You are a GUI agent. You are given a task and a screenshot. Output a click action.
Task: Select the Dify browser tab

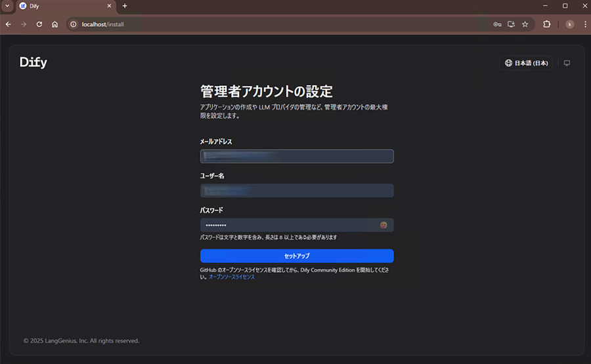point(62,6)
